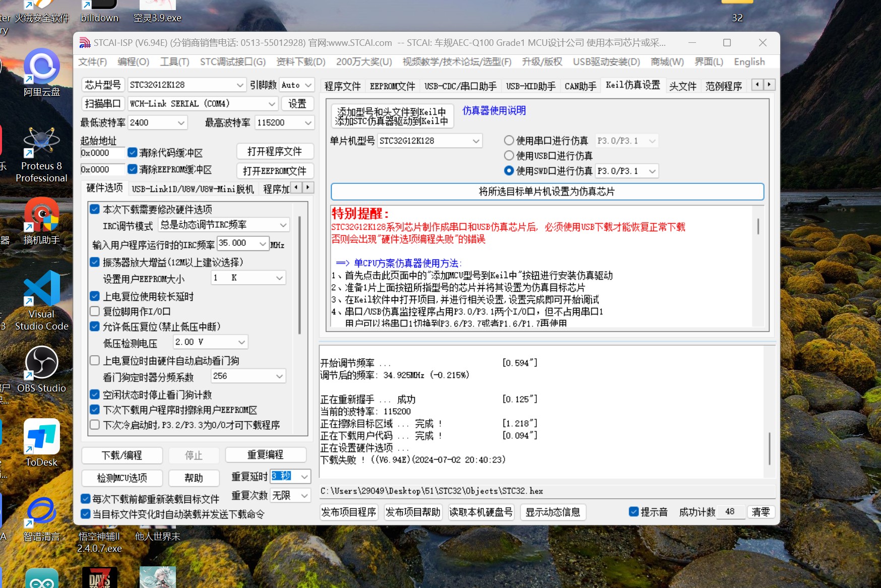Open 工具(T) menu
881x588 pixels.
tap(174, 61)
